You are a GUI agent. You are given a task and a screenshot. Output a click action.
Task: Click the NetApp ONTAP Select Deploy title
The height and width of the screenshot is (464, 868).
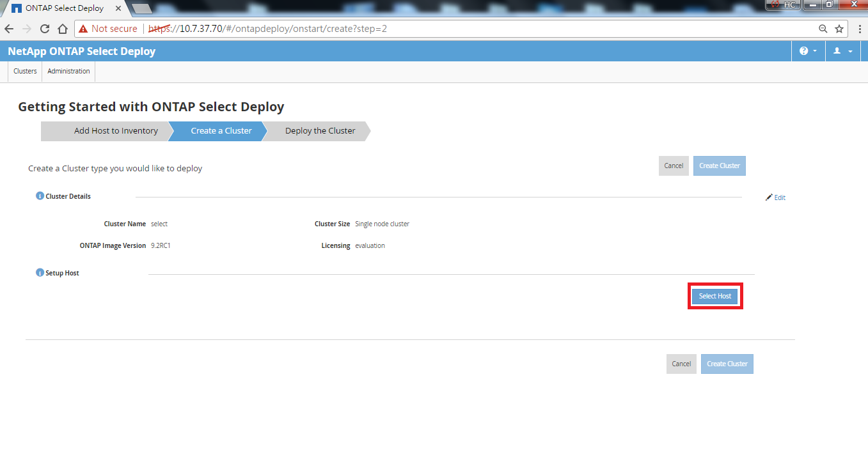(81, 51)
